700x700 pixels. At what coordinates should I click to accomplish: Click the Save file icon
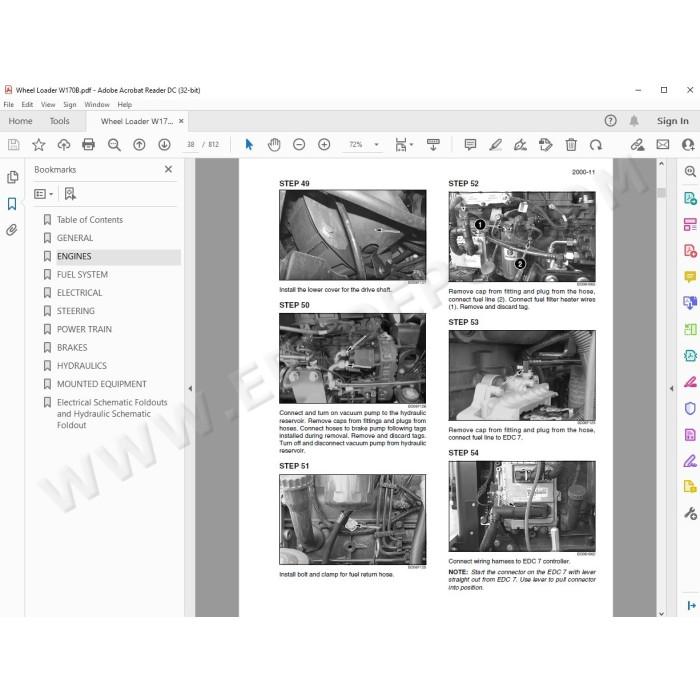(x=13, y=145)
